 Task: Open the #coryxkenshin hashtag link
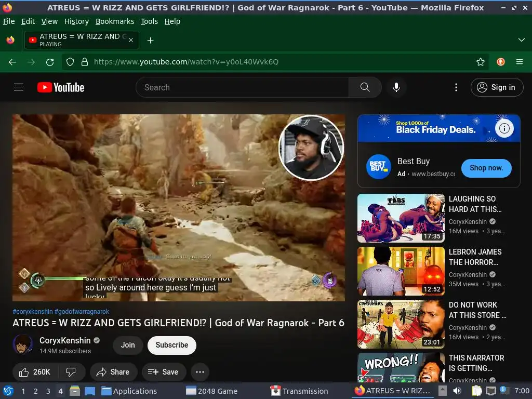click(x=33, y=312)
